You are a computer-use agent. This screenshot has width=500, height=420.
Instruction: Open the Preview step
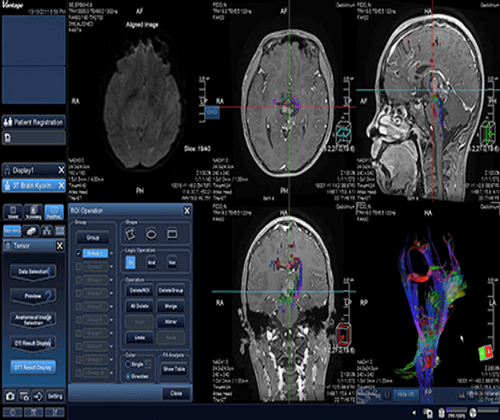click(33, 296)
